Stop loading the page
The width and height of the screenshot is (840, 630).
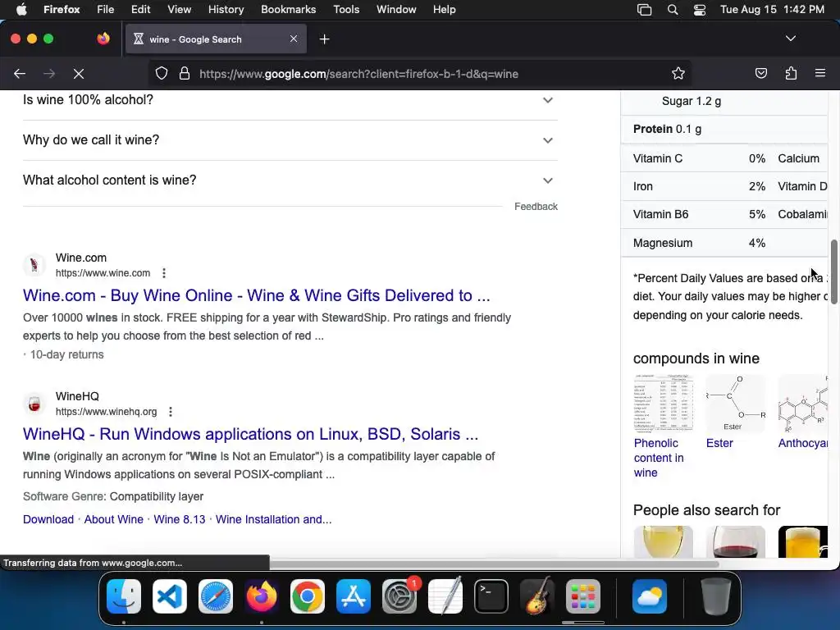[x=79, y=74]
